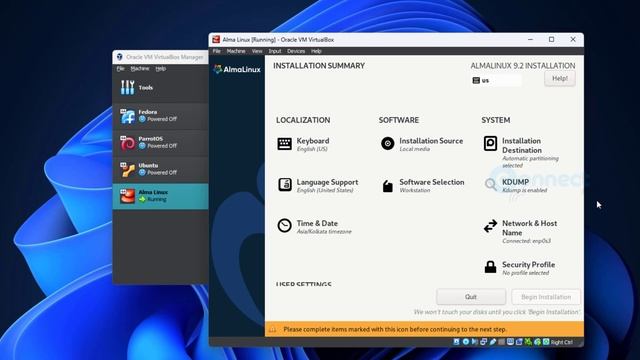This screenshot has width=640, height=360.
Task: Click the INSTALLATION SUMMARY heading
Action: coord(319,66)
